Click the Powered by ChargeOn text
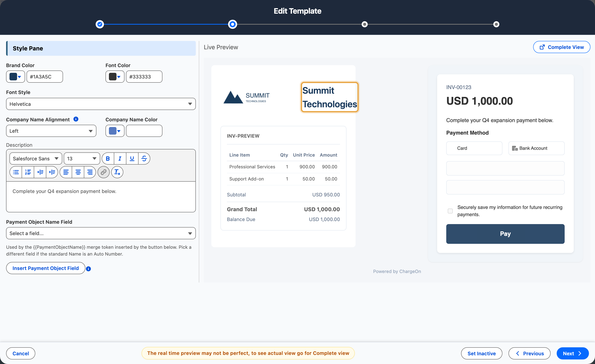 (397, 271)
